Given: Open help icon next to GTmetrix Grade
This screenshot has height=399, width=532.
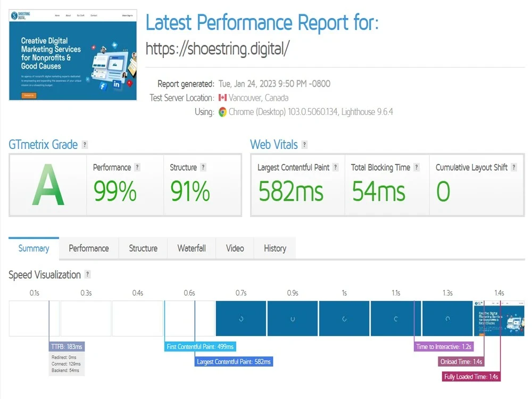Looking at the screenshot, I should tap(85, 145).
